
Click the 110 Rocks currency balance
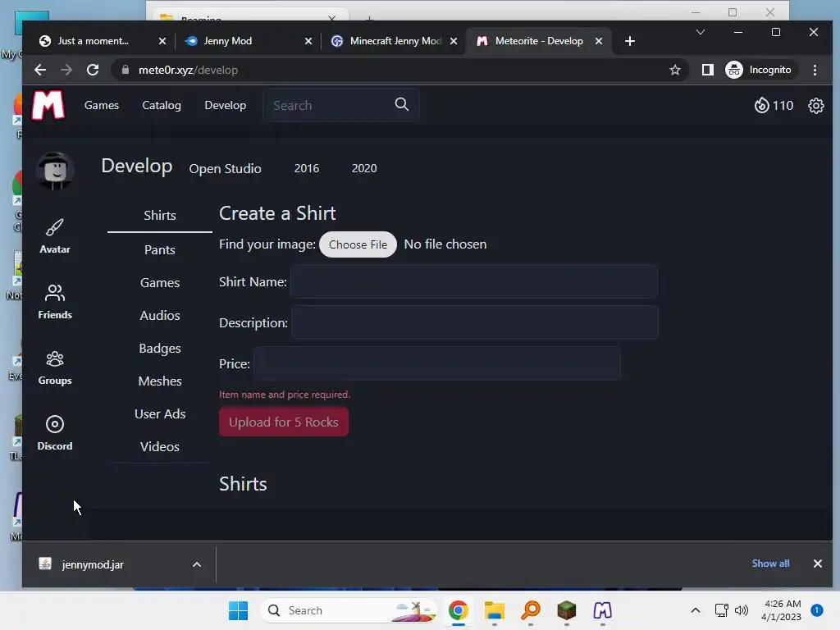(x=774, y=106)
